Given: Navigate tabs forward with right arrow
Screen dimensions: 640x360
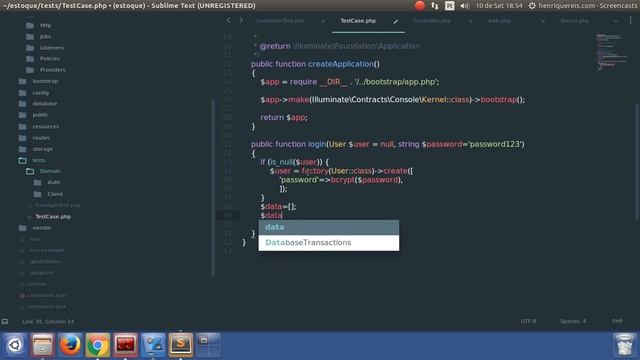Looking at the screenshot, I should pos(241,20).
